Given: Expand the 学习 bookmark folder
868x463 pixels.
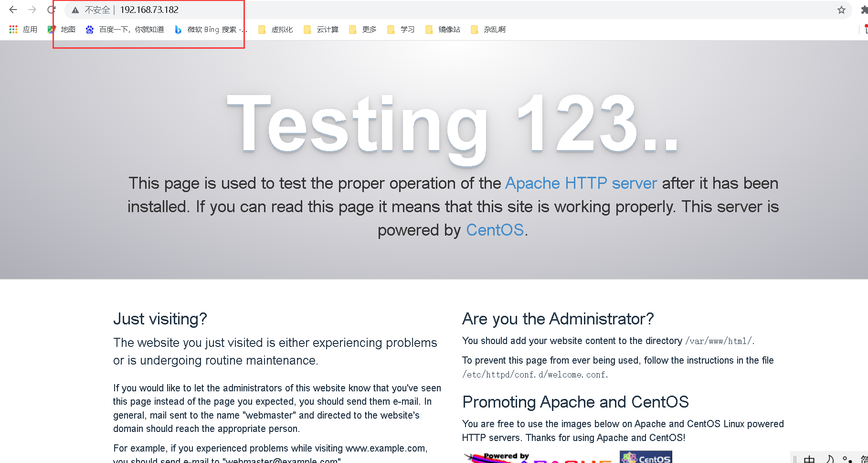Looking at the screenshot, I should coord(401,30).
